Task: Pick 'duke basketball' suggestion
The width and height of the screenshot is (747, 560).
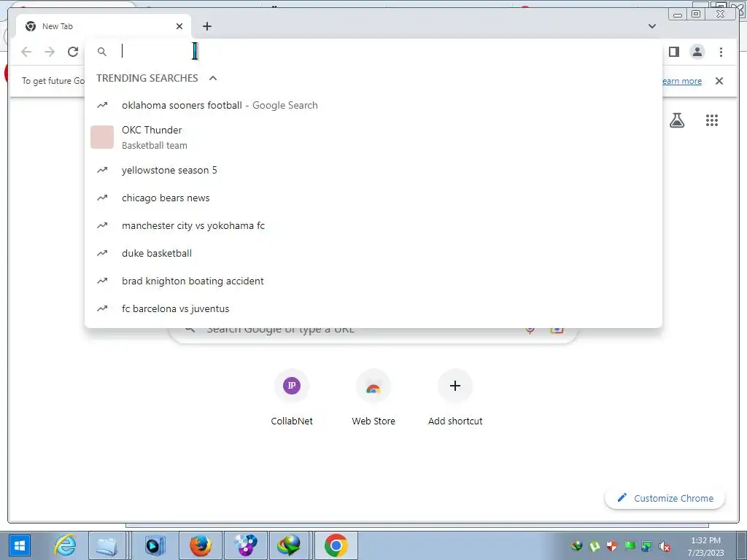Action: point(373,253)
